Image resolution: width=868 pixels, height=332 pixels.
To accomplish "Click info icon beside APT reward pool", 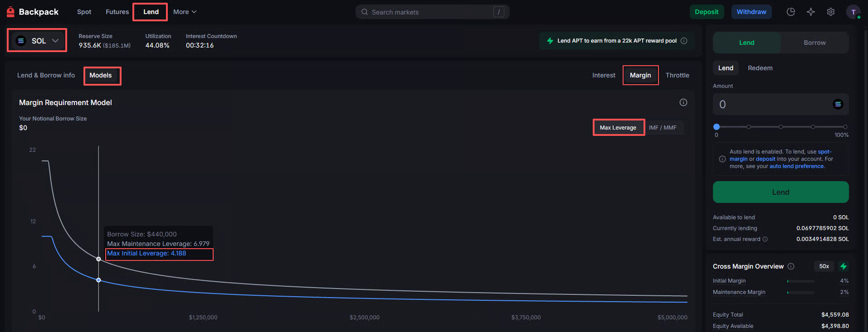I will click(x=684, y=41).
